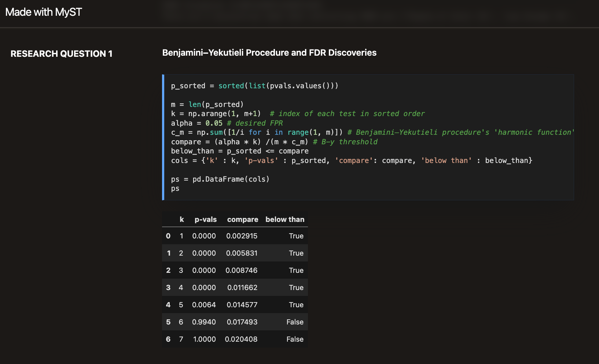Click the compare value 0.008746
Image resolution: width=599 pixels, height=364 pixels.
[x=241, y=270]
